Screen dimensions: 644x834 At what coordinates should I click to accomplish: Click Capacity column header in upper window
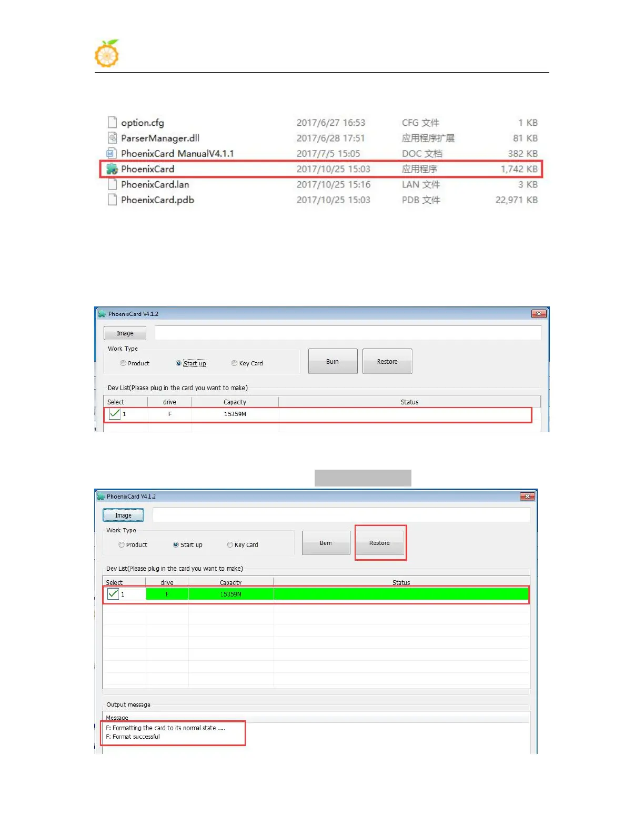(x=235, y=402)
